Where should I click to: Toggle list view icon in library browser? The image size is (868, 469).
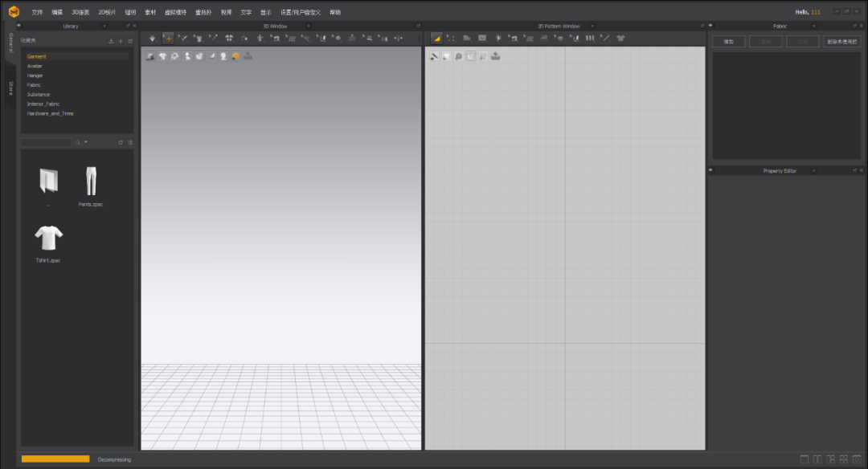coord(130,142)
